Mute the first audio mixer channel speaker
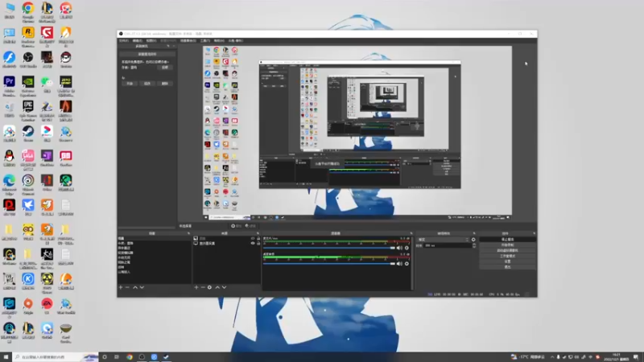 tap(399, 248)
